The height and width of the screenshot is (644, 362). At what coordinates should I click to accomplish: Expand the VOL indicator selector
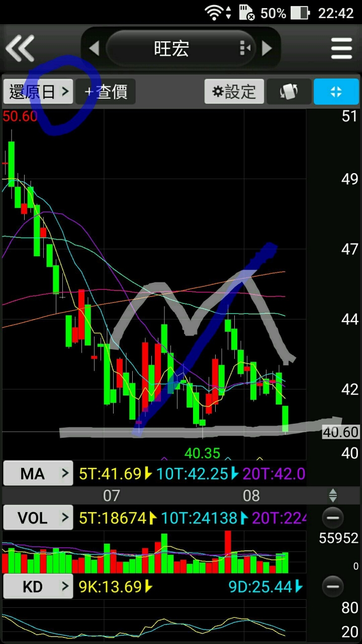coord(38,518)
